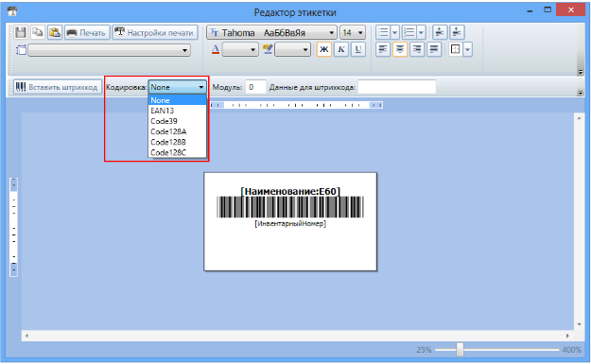Click the vertical ruler beside canvas
Viewport: 591px width, 364px height.
click(13, 227)
